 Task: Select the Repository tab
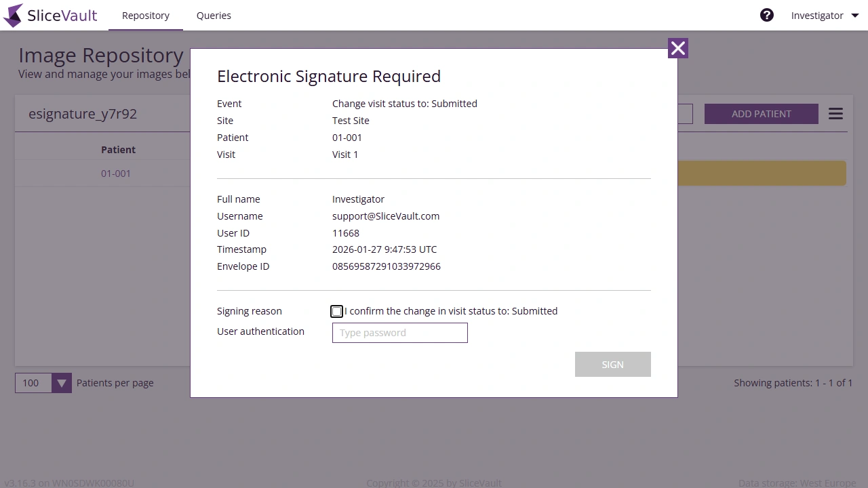tap(145, 15)
